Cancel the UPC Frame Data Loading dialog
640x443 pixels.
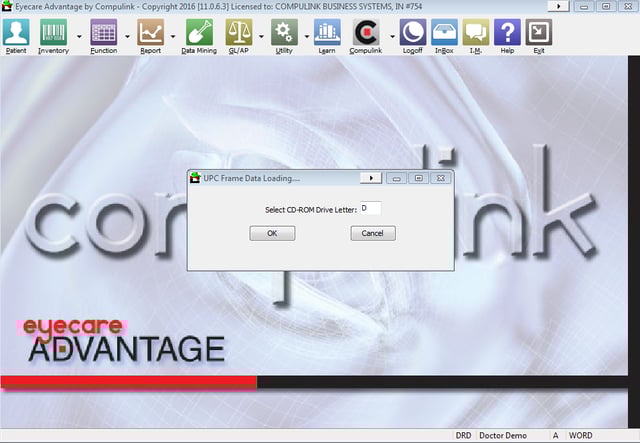click(x=373, y=233)
